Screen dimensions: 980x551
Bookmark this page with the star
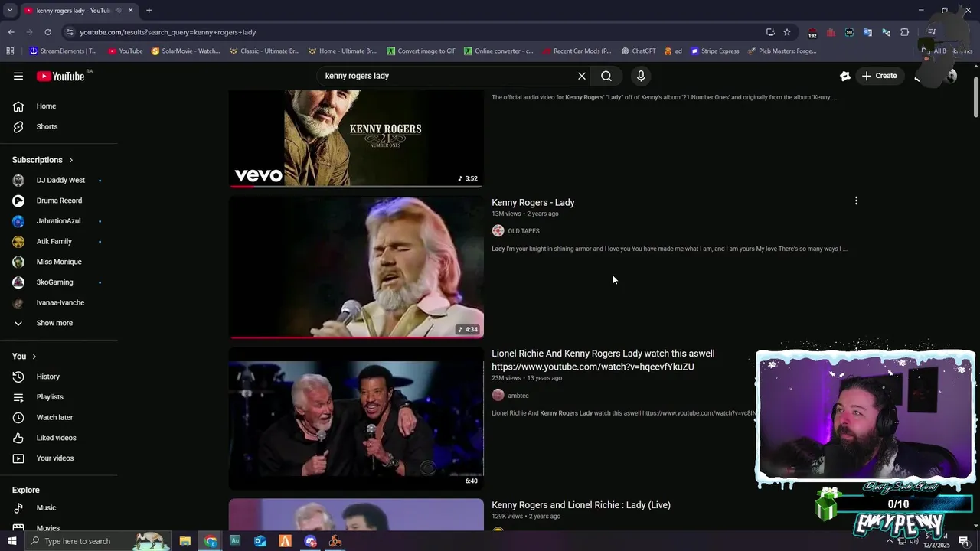pos(787,32)
